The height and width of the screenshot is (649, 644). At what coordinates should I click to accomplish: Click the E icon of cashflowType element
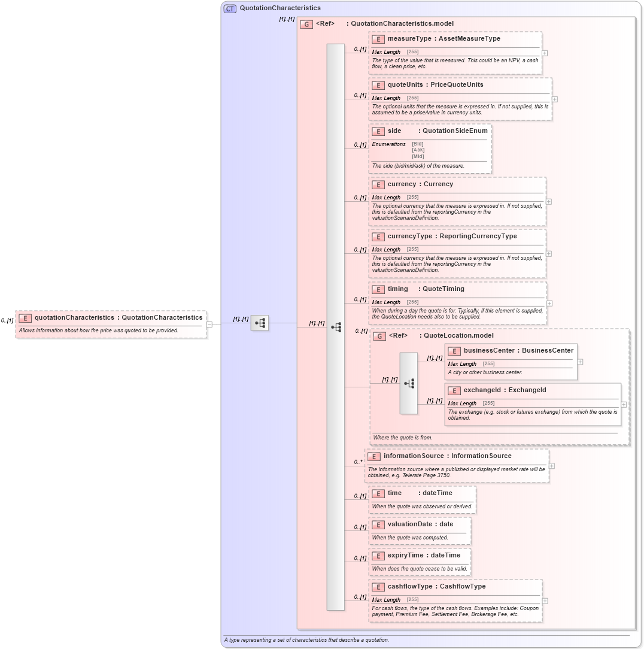(x=378, y=587)
